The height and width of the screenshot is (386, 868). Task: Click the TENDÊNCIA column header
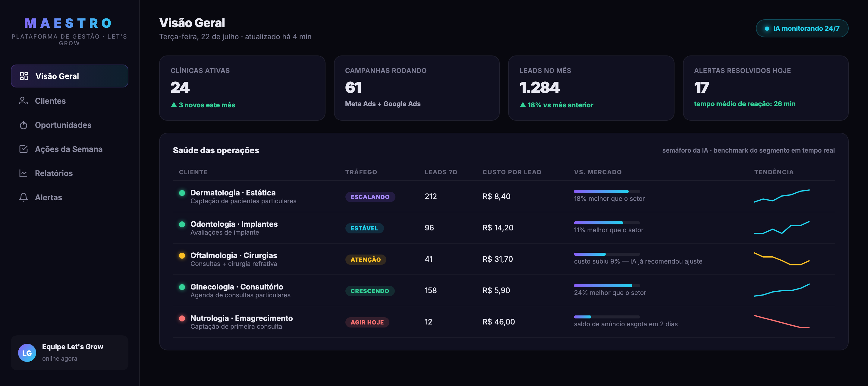(774, 172)
